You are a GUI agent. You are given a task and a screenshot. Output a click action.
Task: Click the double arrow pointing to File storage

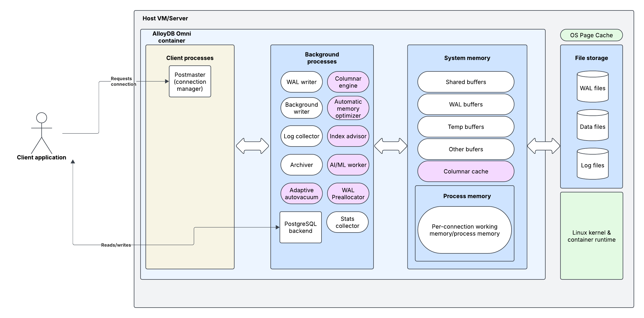click(x=544, y=146)
